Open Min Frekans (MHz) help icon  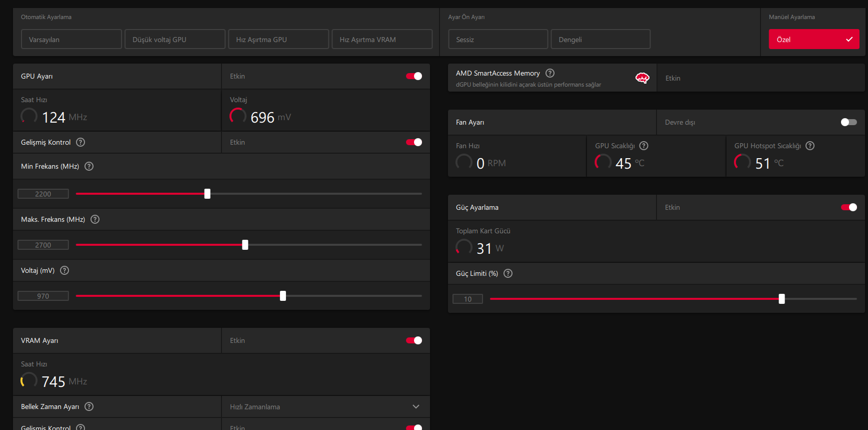[x=89, y=166]
